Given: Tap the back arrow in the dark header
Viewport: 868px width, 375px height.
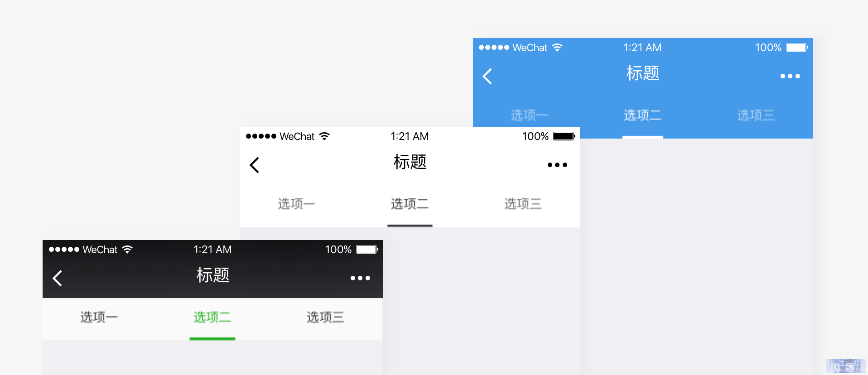Looking at the screenshot, I should coord(57,278).
